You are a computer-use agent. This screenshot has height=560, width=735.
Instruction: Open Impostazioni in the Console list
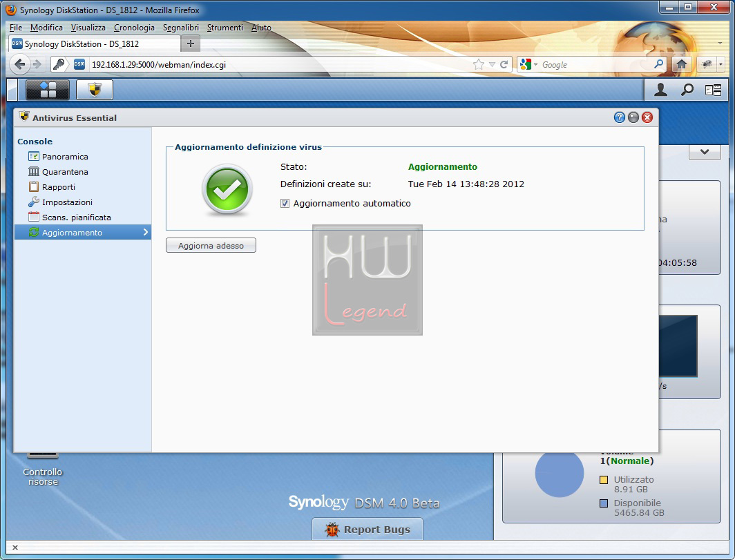82,202
